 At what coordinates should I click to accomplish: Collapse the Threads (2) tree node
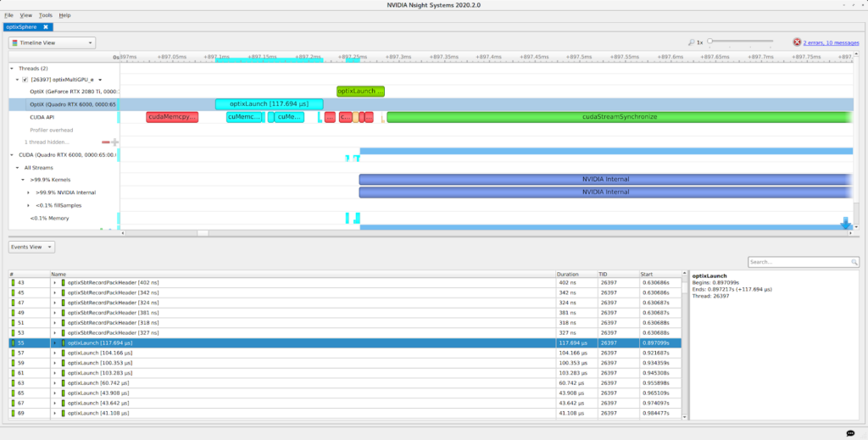click(x=12, y=68)
